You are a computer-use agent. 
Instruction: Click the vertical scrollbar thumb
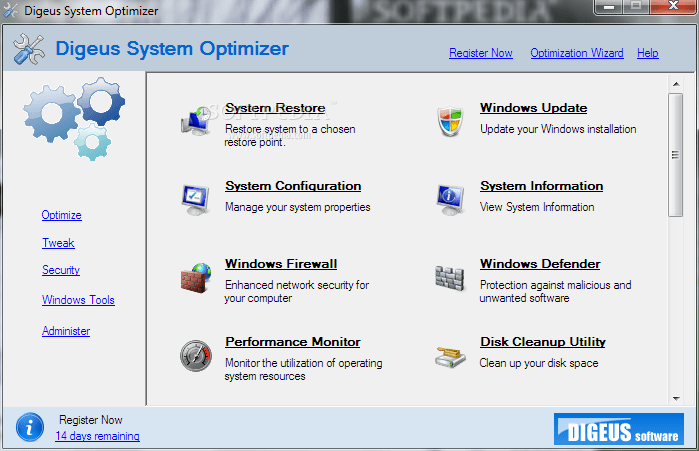676,155
